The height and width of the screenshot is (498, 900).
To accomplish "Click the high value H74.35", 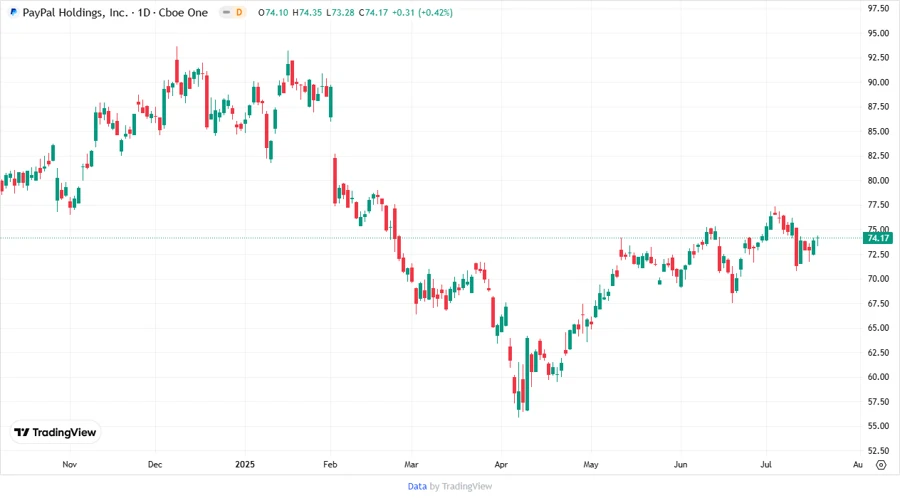I will coord(307,12).
